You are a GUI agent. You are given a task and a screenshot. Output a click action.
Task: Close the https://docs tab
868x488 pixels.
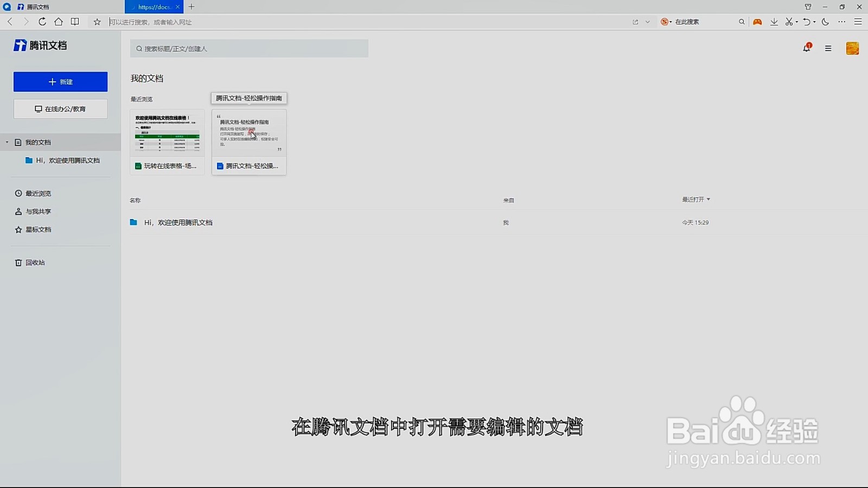pos(177,7)
